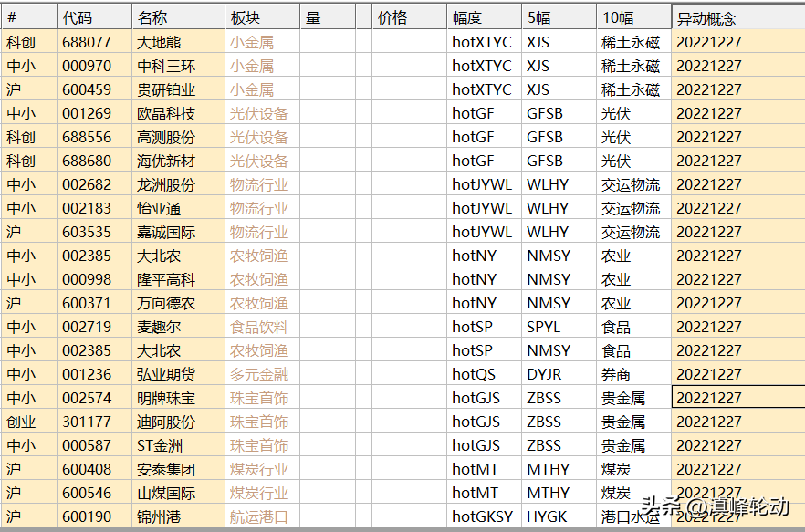Select the 隆平高科 name cell
This screenshot has height=532, width=805.
pyautogui.click(x=178, y=279)
